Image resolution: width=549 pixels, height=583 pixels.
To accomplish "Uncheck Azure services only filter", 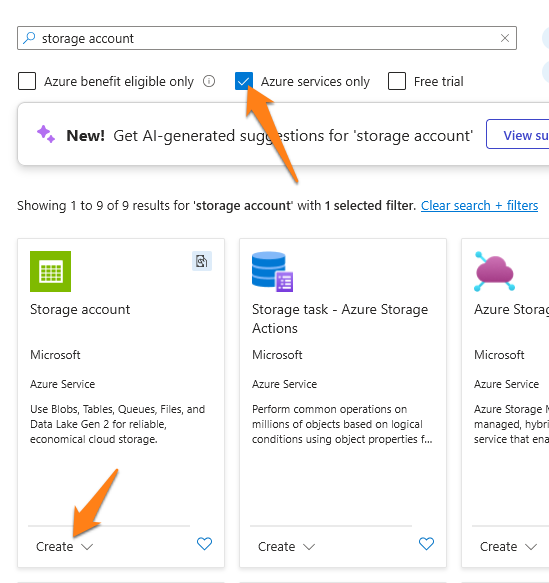I will coord(244,81).
